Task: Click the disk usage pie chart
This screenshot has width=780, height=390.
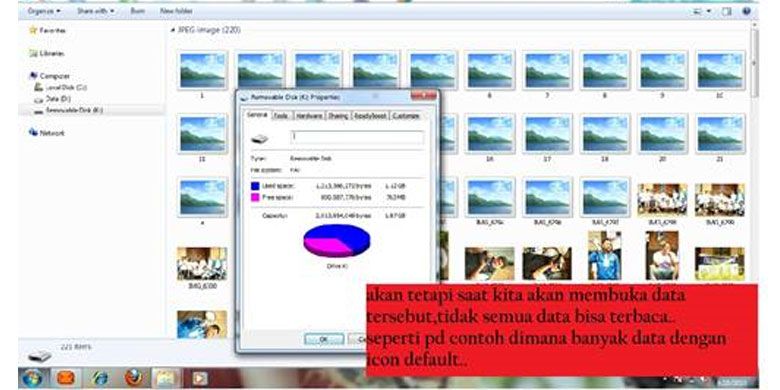Action: coord(337,240)
